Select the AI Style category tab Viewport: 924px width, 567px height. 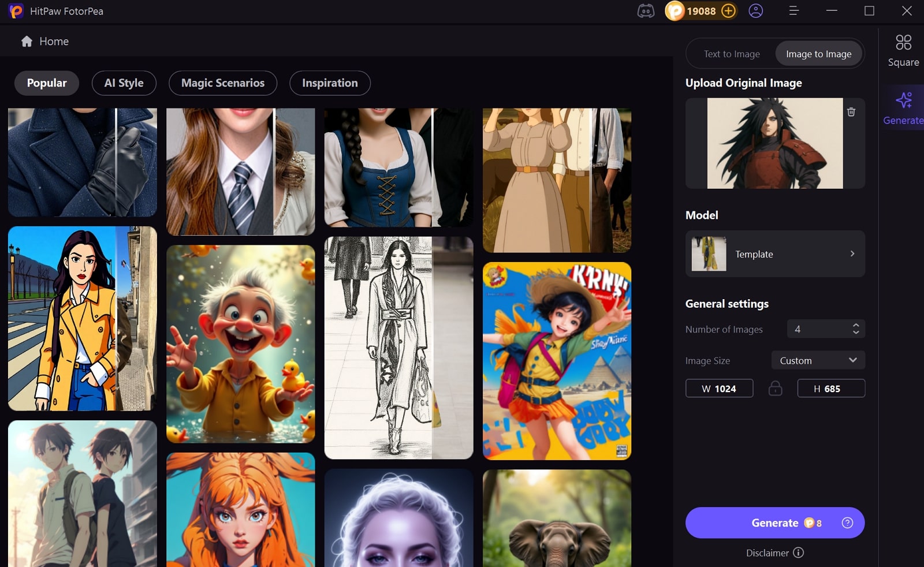[x=124, y=83]
